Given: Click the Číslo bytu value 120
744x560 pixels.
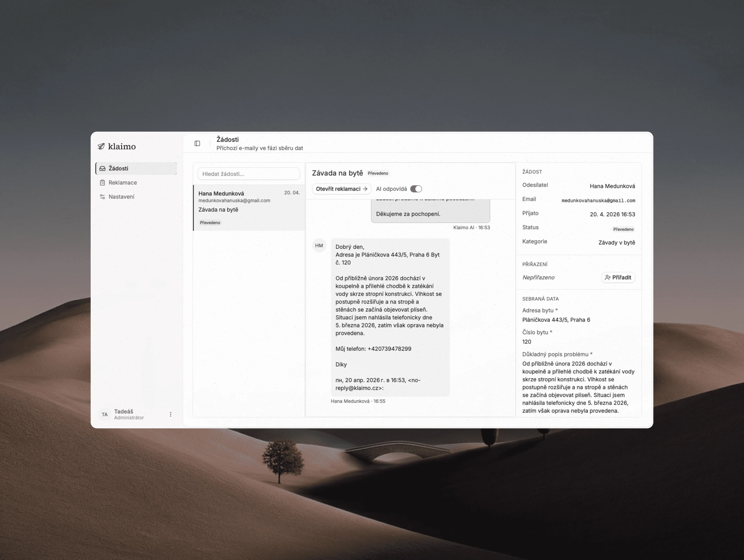Looking at the screenshot, I should 527,342.
